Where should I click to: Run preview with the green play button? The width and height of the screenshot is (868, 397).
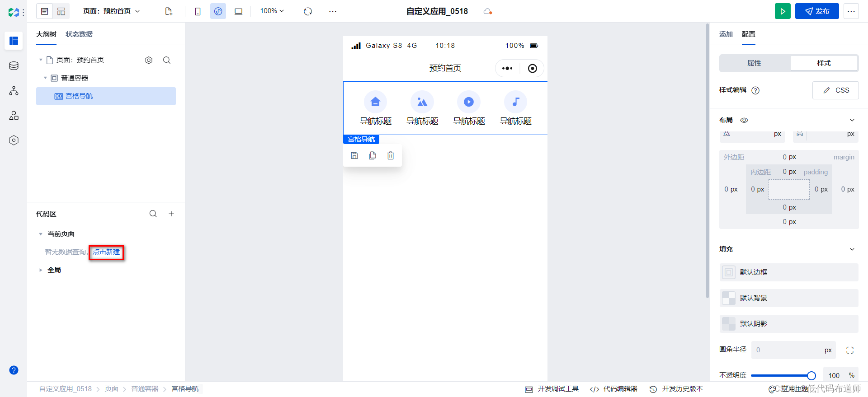pos(783,11)
